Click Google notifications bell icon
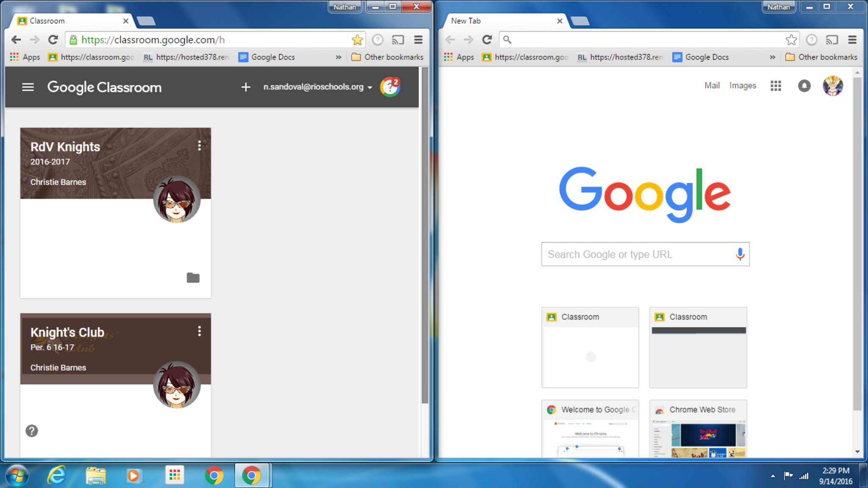868x488 pixels. (804, 86)
